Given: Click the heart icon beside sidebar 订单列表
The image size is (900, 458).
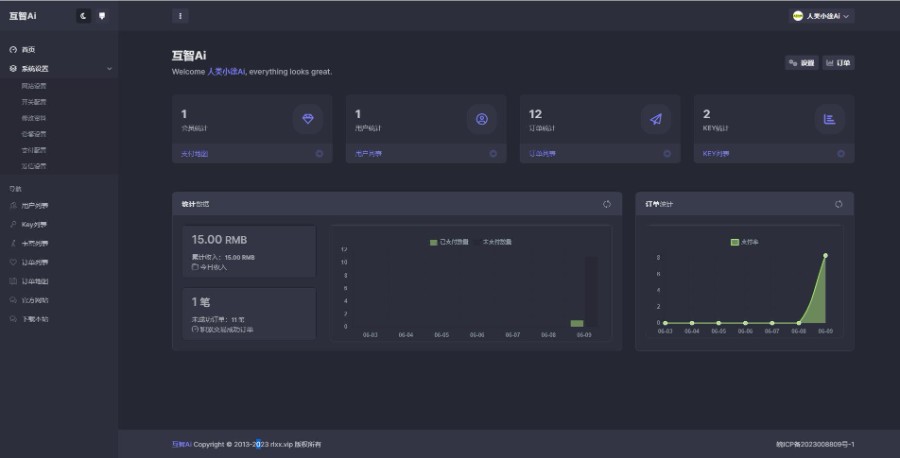Looking at the screenshot, I should pos(13,262).
